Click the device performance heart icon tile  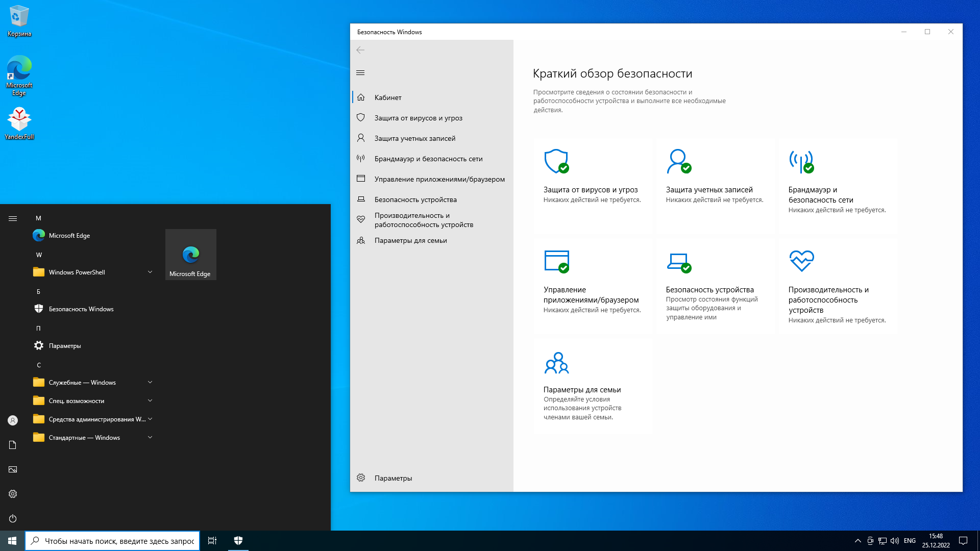801,261
